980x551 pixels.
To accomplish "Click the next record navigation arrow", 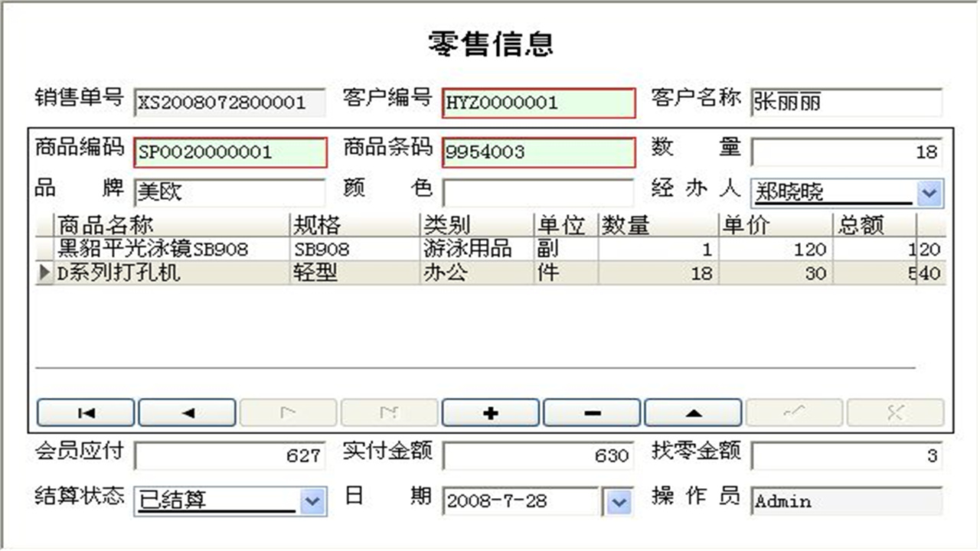I will 288,412.
